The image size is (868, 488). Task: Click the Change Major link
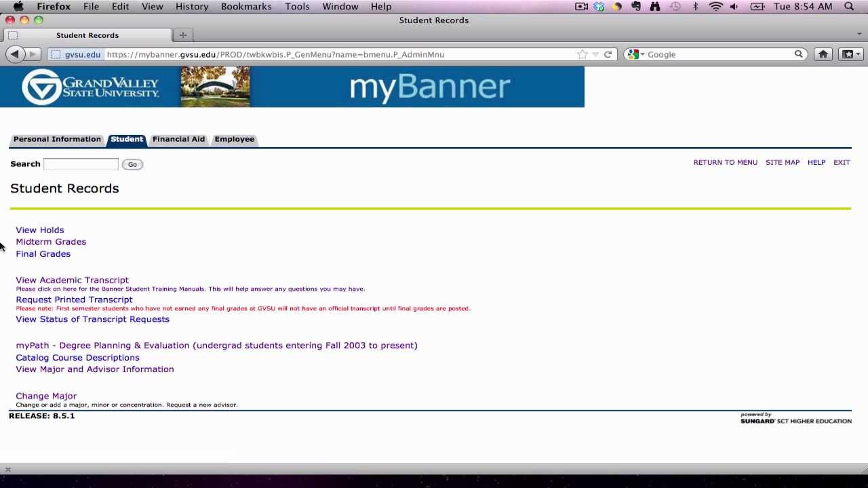pos(46,396)
